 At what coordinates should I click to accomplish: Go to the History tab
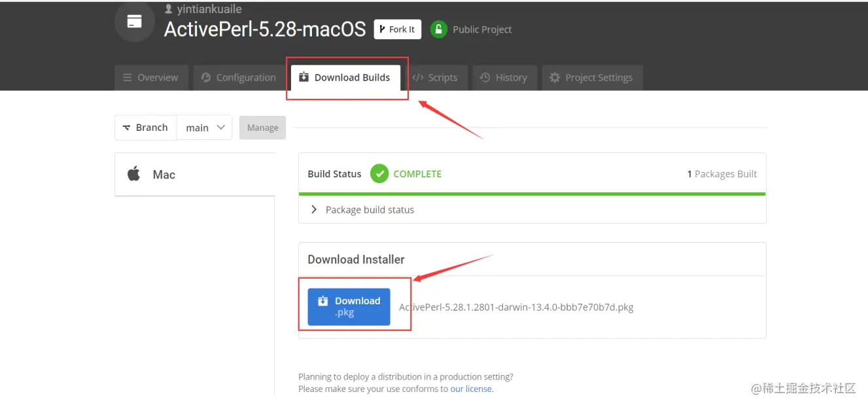[x=504, y=77]
